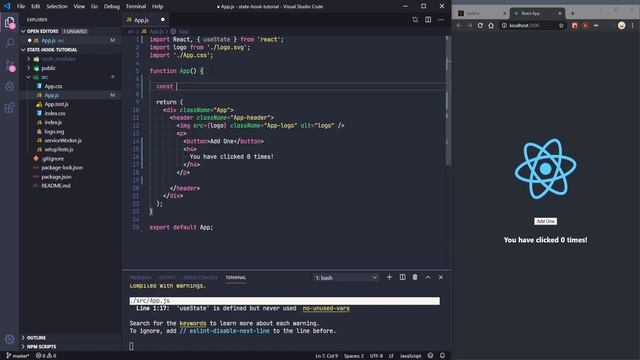Screen dimensions: 640x360
Task: Switch to the Carbon browser tab
Action: click(x=481, y=13)
